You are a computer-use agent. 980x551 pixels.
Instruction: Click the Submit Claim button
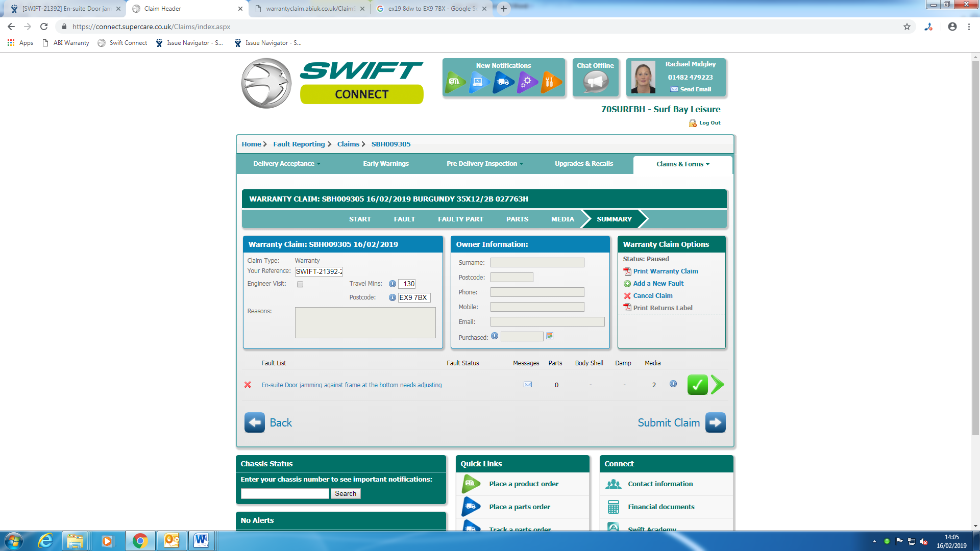pos(681,422)
